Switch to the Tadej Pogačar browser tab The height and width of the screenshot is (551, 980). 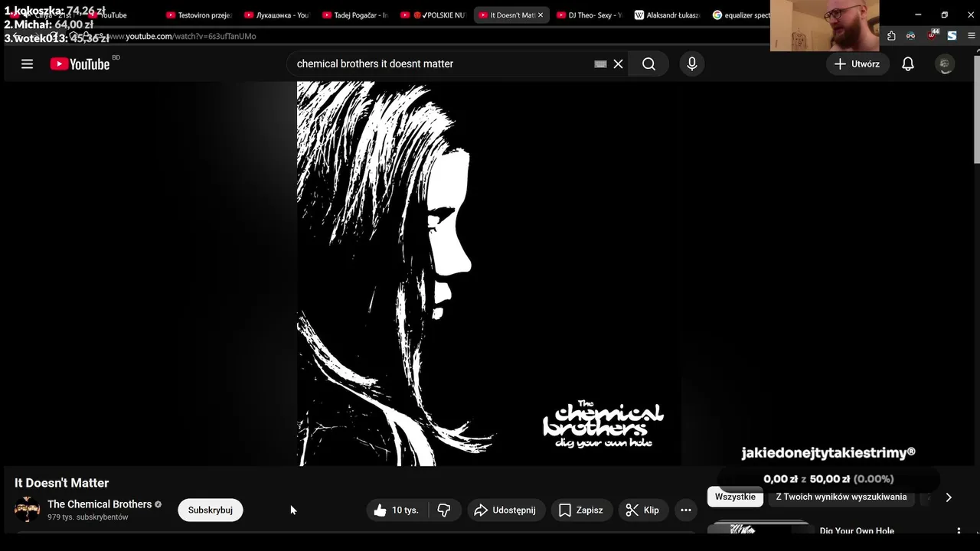pyautogui.click(x=355, y=15)
